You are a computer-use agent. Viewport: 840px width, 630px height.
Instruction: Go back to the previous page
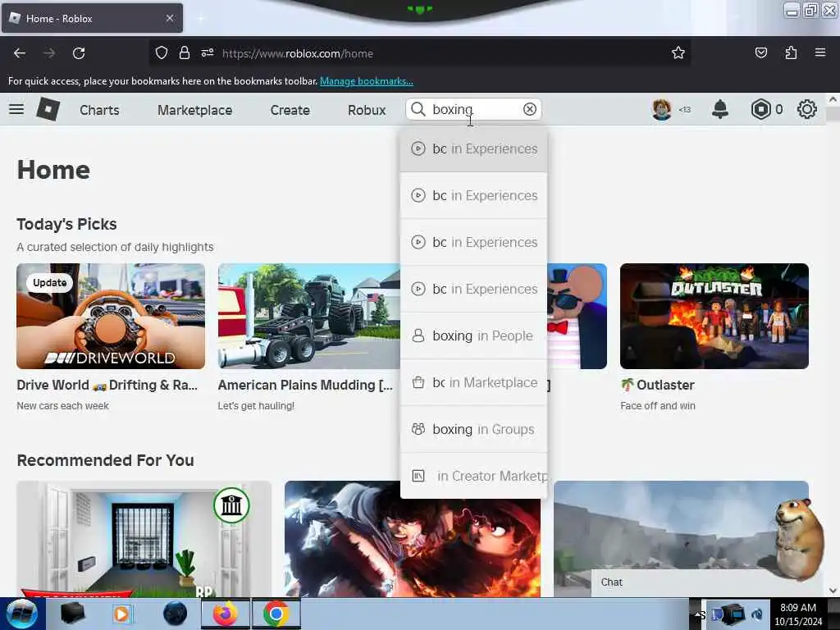pos(20,53)
